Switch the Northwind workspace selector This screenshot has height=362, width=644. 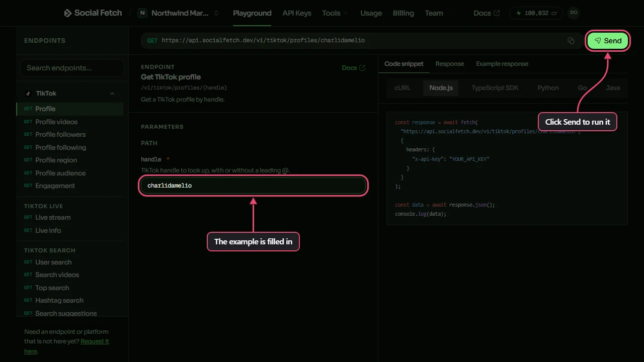click(x=179, y=13)
